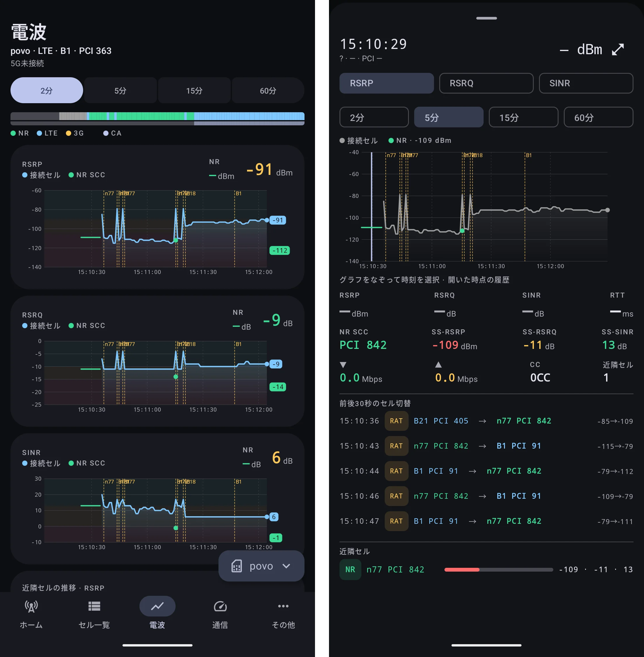
Task: Click the end point of detail RSRP graph
Action: point(608,210)
